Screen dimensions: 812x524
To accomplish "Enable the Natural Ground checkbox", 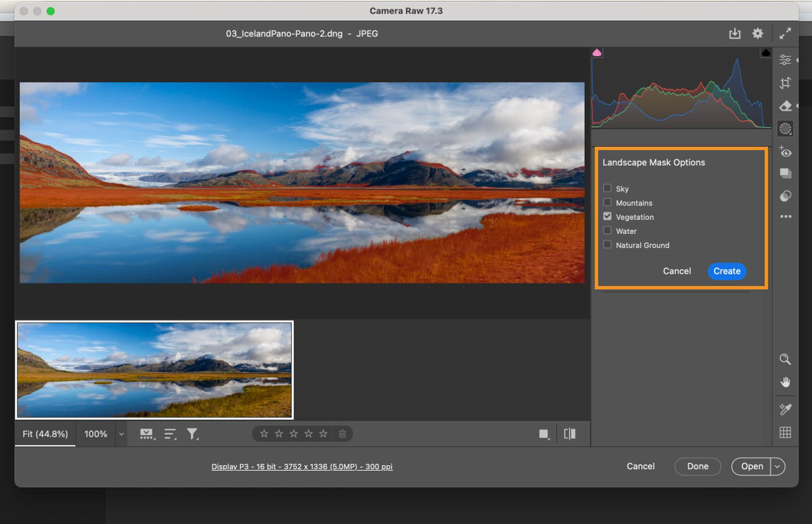I will coord(607,244).
